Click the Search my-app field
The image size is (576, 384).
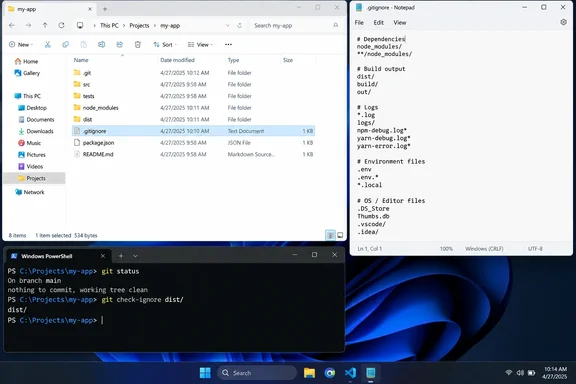[x=296, y=25]
